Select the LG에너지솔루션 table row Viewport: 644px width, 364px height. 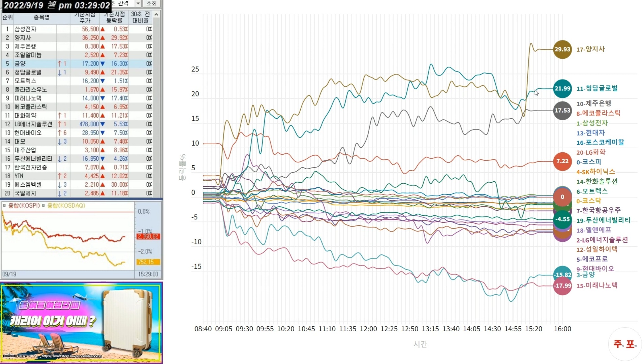coord(77,124)
